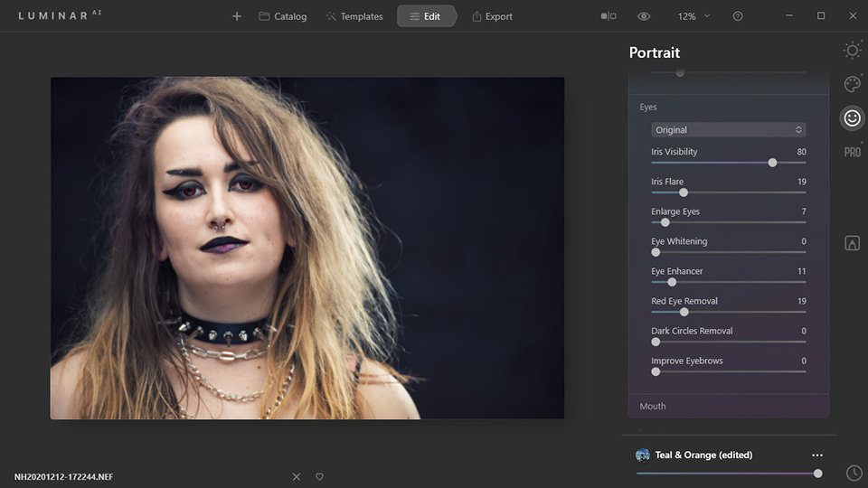This screenshot has width=868, height=488.
Task: Click the Luminar AI logo
Action: (60, 15)
